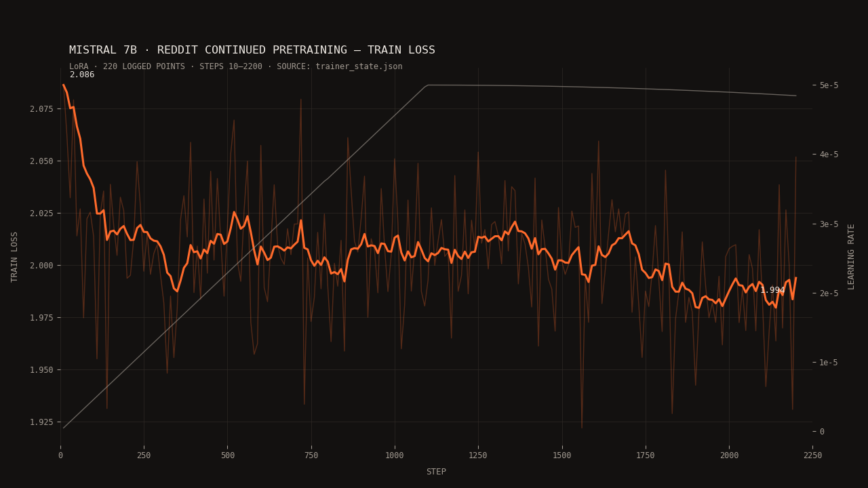Click the 2e-5 learning rate tick label

pyautogui.click(x=829, y=293)
